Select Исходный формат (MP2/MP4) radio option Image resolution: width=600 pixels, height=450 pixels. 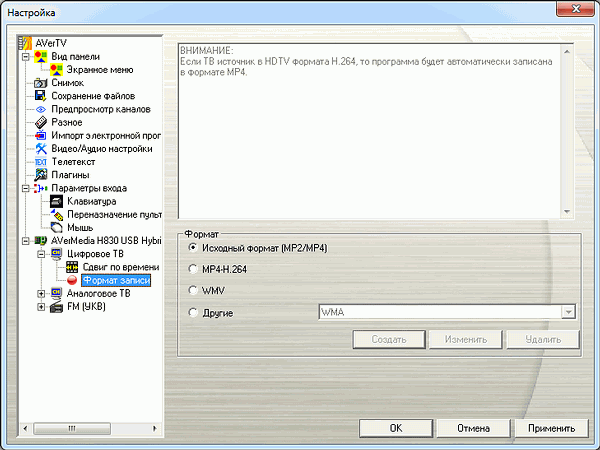tap(193, 248)
